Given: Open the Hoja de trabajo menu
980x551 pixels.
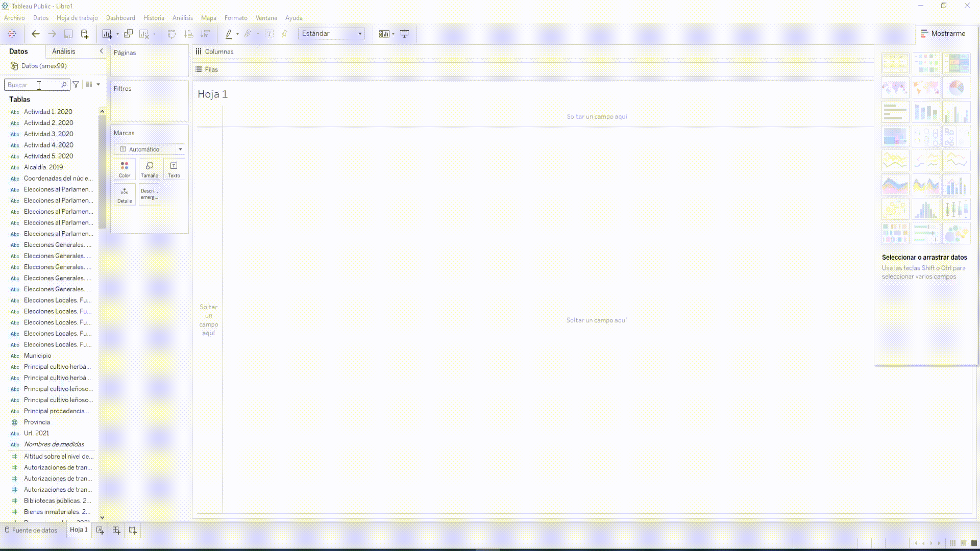Looking at the screenshot, I should [x=77, y=18].
